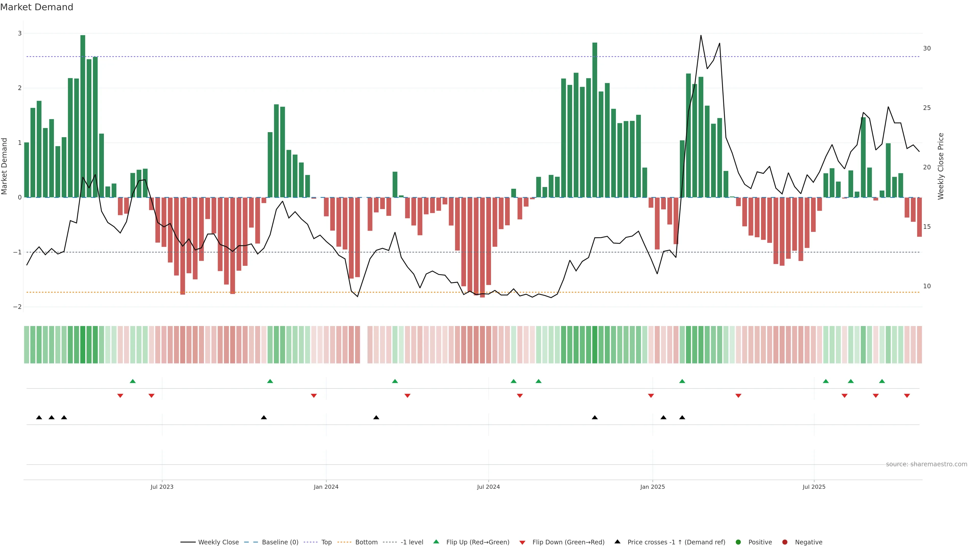Viewport: 980px width, 551px height.
Task: Click the first green flip-up triangle marker
Action: (133, 381)
